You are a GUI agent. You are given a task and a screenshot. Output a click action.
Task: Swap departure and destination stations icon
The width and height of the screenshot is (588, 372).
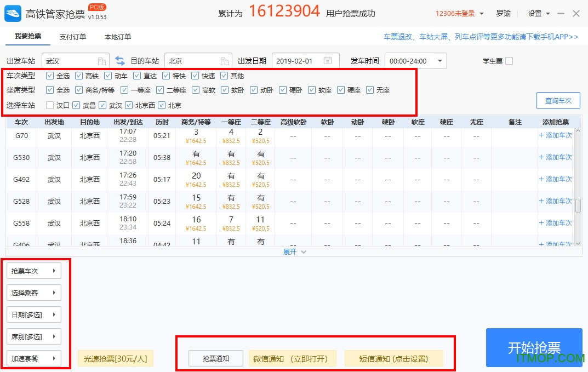pyautogui.click(x=119, y=61)
